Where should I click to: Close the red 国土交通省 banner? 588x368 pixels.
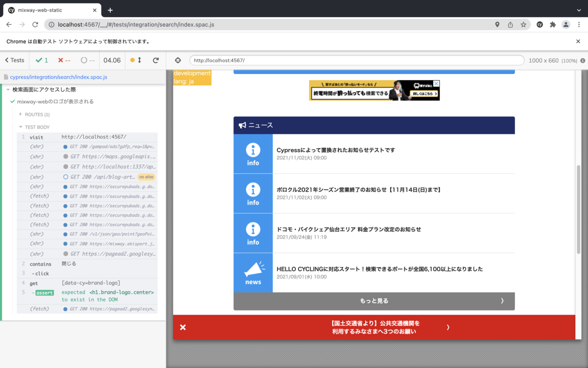click(183, 327)
